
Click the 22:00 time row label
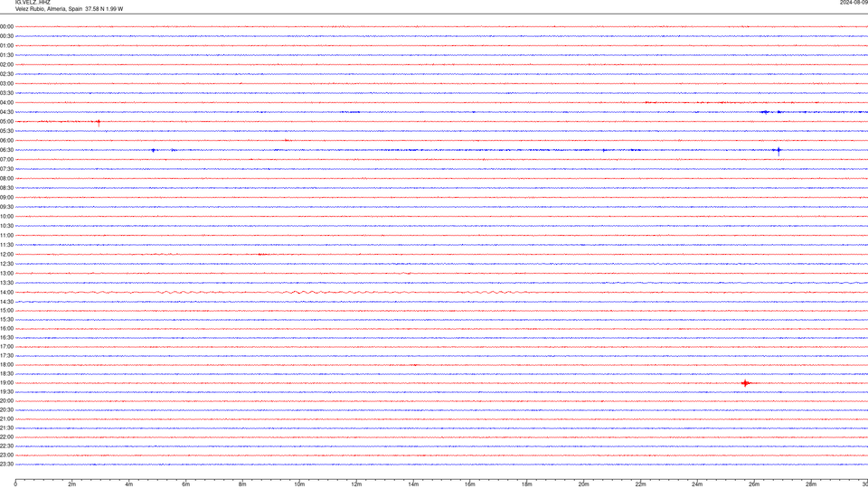(x=6, y=437)
